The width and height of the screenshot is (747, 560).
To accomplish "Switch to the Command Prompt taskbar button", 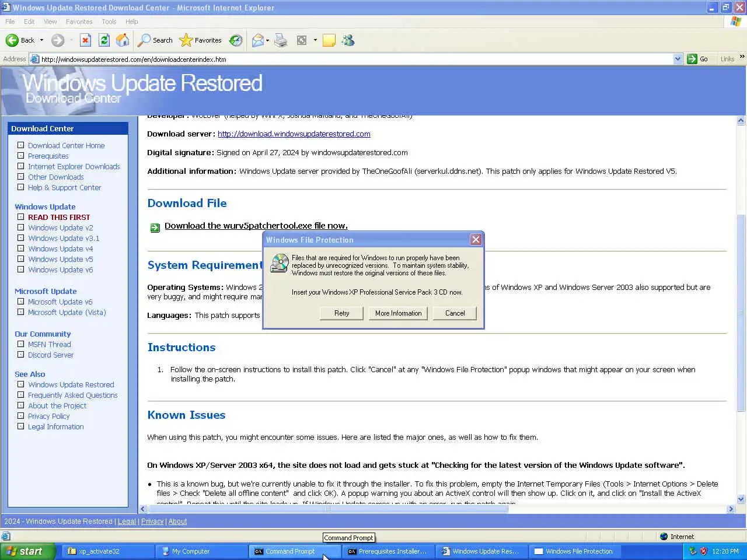I will pos(295,551).
